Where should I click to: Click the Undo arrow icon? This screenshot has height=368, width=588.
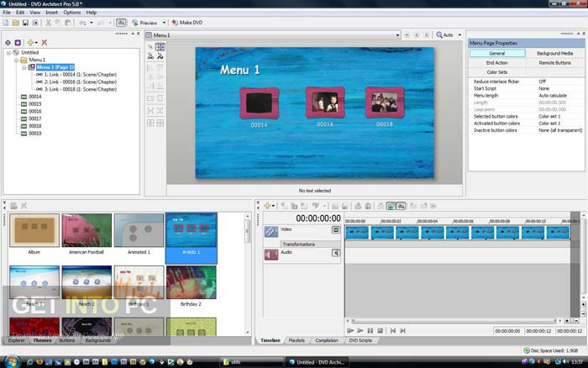point(82,23)
